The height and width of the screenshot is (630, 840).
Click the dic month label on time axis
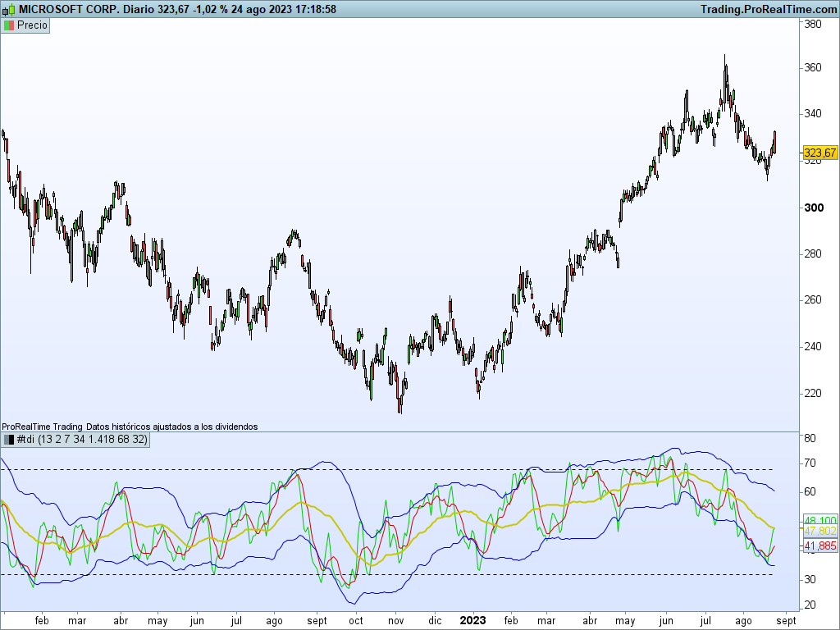tap(435, 621)
